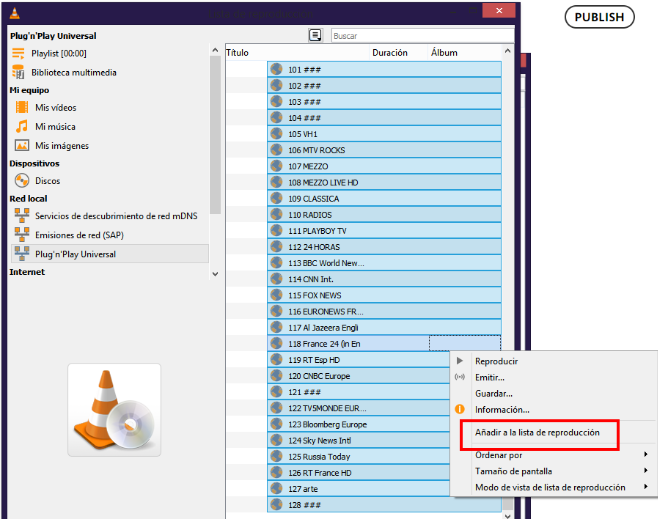Select channel 106 MTV ROCKS
Screen dimensions: 658x525
384,150
